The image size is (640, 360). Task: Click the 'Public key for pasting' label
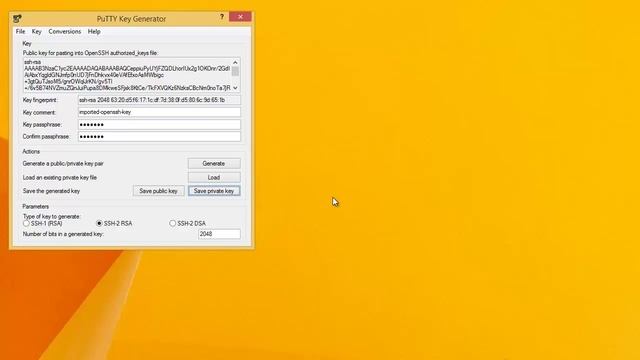(x=90, y=53)
